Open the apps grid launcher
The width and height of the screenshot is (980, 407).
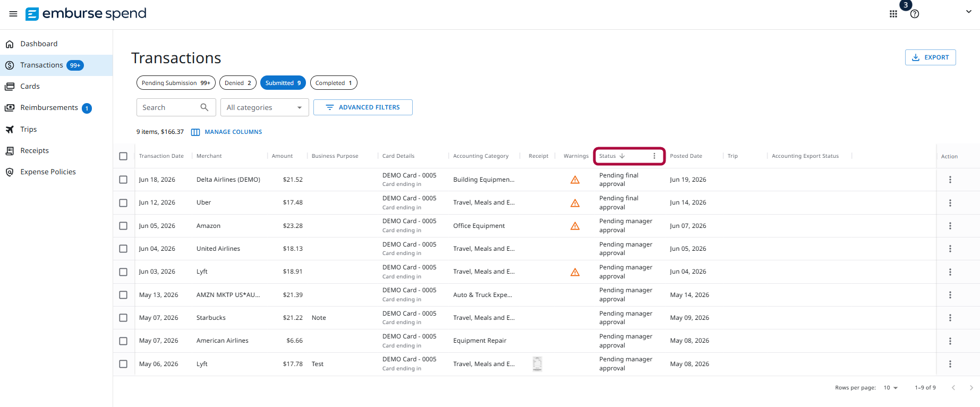(x=893, y=14)
